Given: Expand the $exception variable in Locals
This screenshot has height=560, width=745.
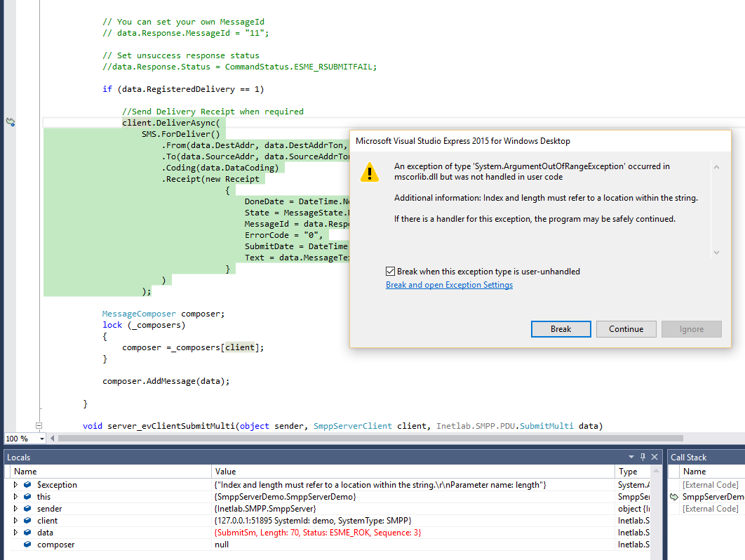Looking at the screenshot, I should (x=15, y=485).
